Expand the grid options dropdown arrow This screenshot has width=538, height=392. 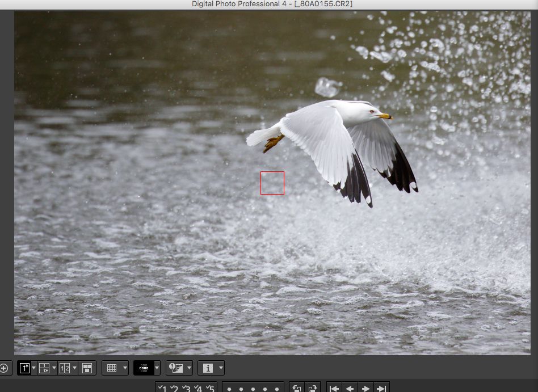[124, 368]
